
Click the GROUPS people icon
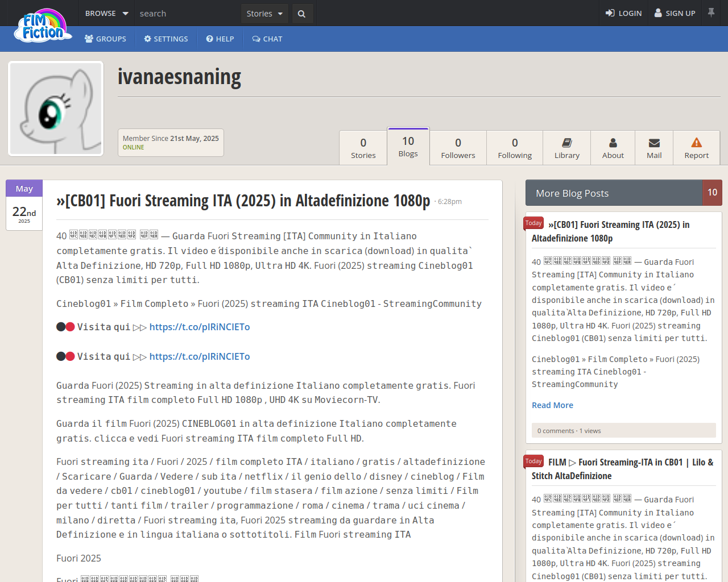coord(89,39)
